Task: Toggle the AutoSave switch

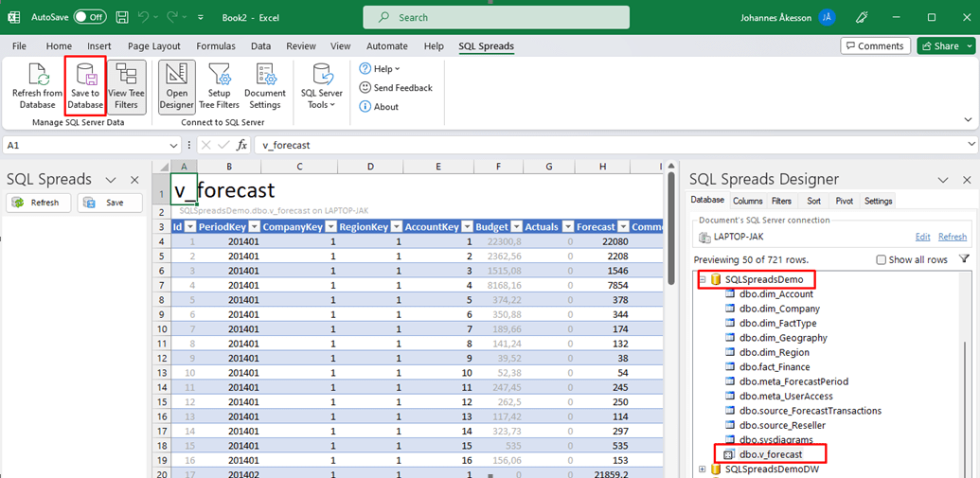Action: pos(89,17)
